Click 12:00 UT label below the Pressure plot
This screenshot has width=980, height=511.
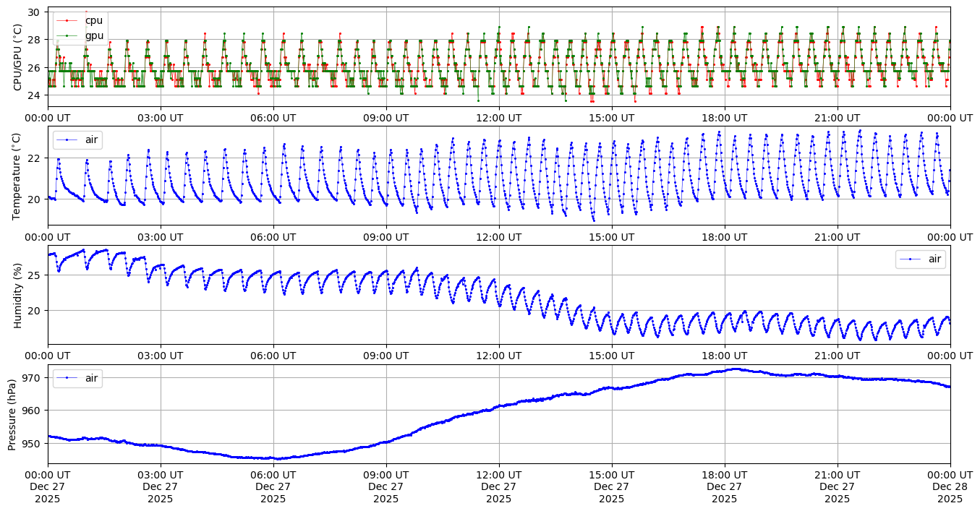pos(499,473)
